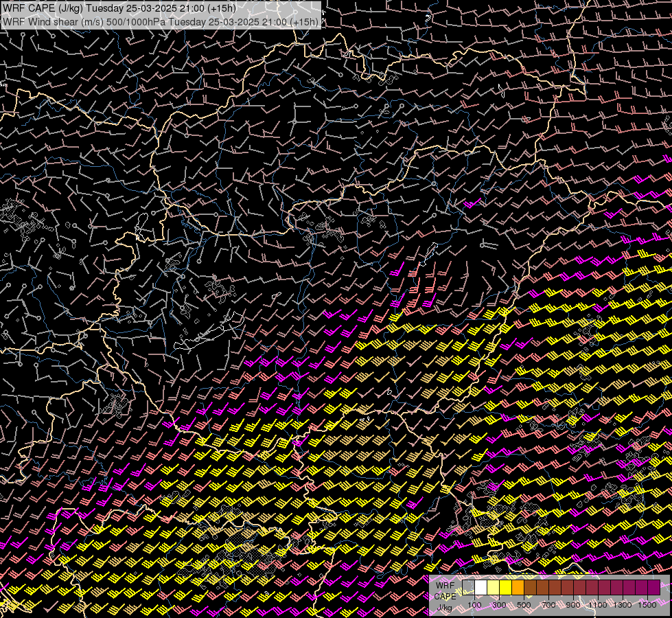Viewport: 672px width, 618px height.
Task: Click the '1300' legend value
Action: pos(623,605)
